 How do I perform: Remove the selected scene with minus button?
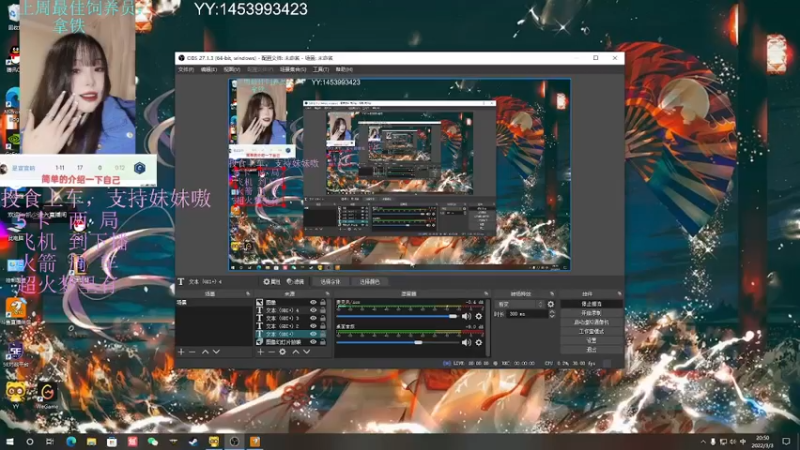(x=192, y=352)
